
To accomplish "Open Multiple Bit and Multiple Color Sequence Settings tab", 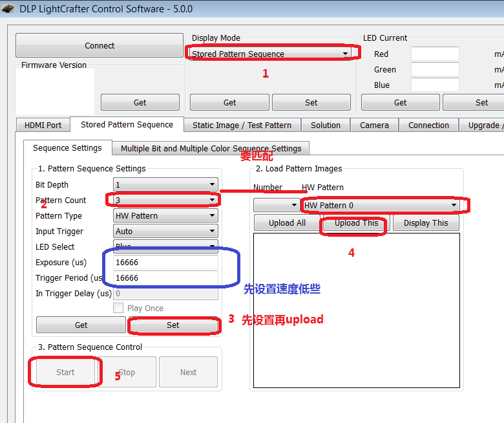I will pyautogui.click(x=211, y=148).
